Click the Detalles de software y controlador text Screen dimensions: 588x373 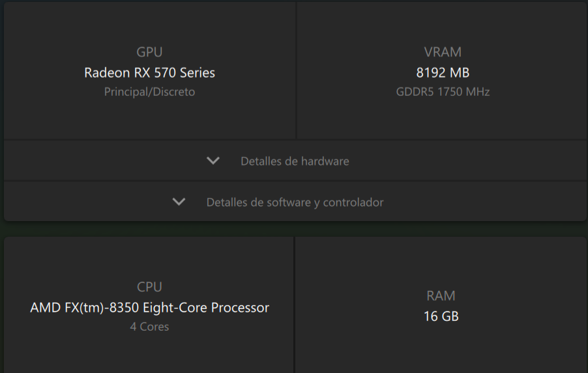click(295, 202)
